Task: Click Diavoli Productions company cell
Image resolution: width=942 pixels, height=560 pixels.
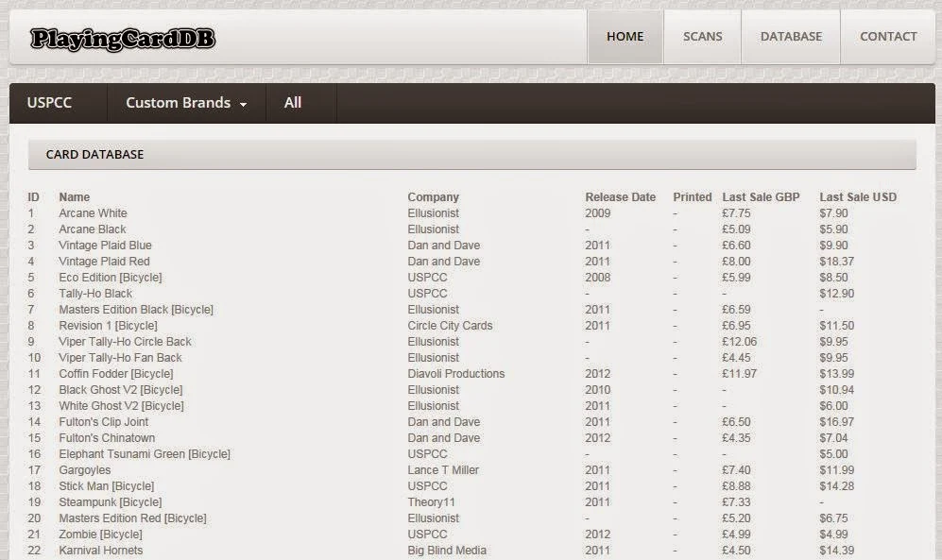Action: point(456,374)
